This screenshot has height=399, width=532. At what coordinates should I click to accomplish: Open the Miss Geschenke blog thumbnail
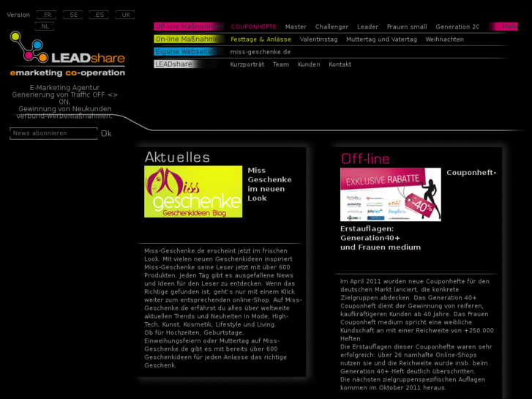coord(193,192)
